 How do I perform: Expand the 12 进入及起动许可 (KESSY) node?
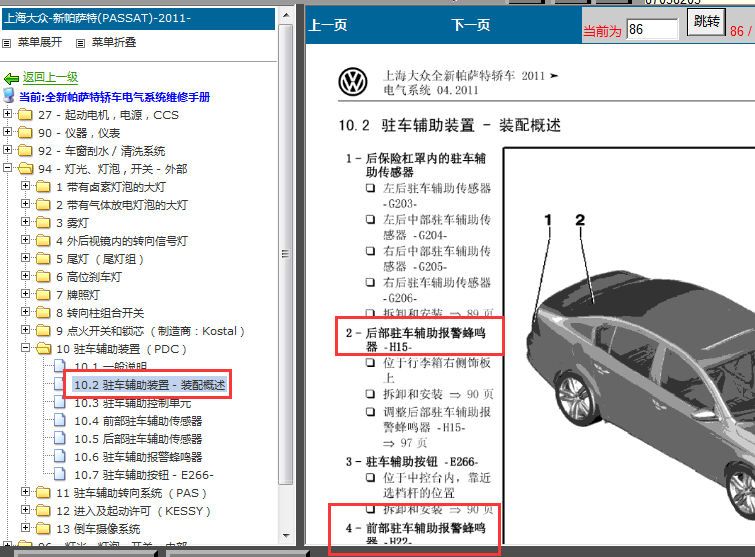26,509
